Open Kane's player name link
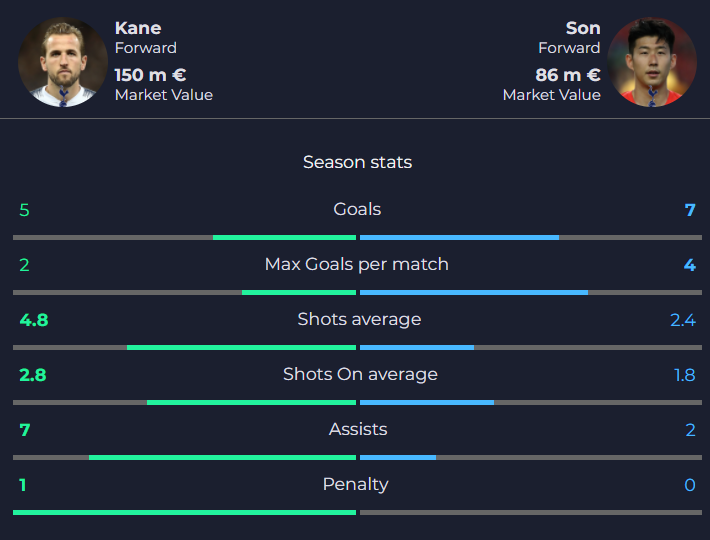Viewport: 710px width, 540px height. 138,28
